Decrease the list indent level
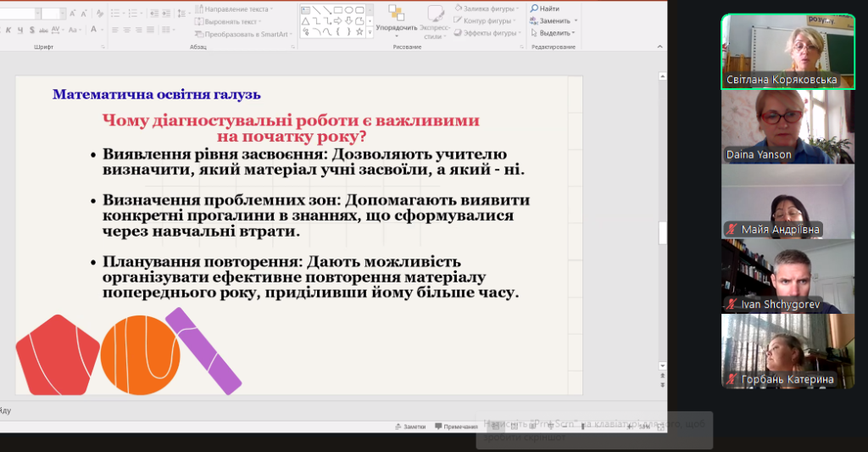Viewport: 868px width, 452px height. point(154,14)
